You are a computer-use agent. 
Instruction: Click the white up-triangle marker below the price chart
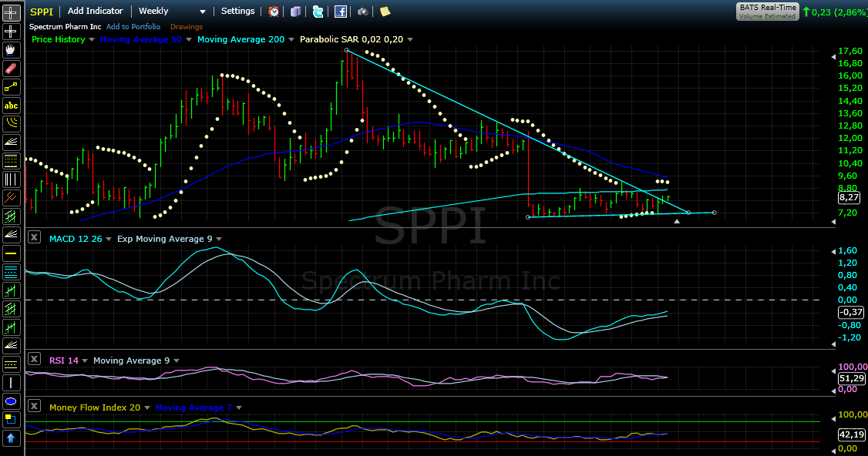tap(677, 221)
